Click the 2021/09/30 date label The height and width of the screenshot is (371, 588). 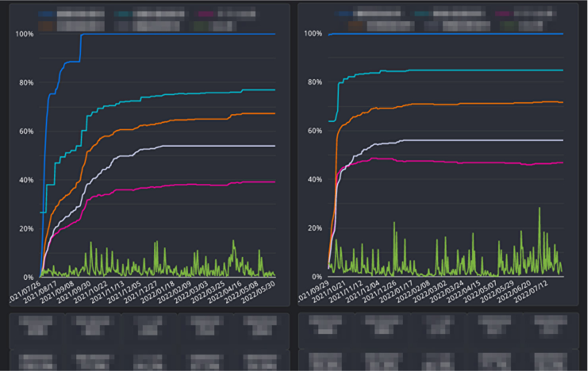point(73,293)
